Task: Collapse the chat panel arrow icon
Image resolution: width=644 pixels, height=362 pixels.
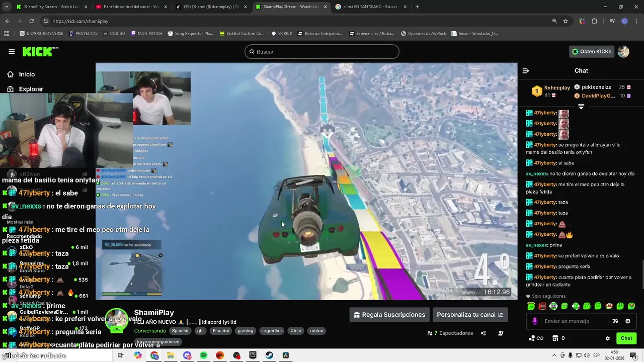Action: point(526,71)
